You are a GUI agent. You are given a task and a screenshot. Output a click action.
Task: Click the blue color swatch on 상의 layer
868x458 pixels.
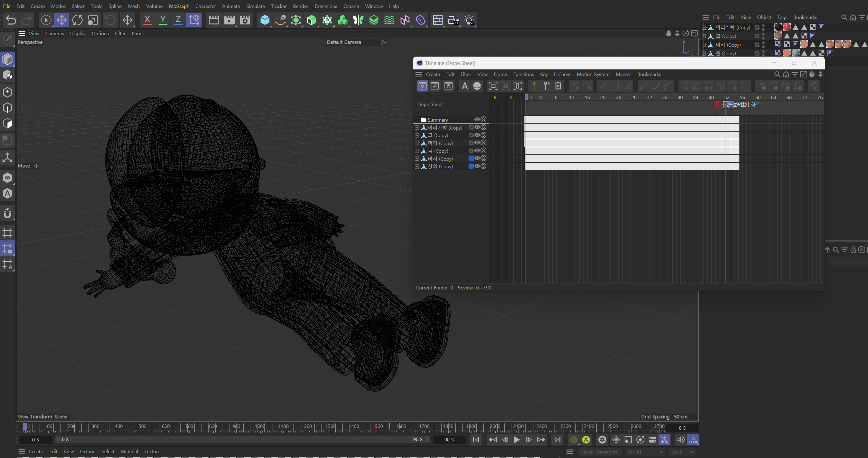coord(471,166)
